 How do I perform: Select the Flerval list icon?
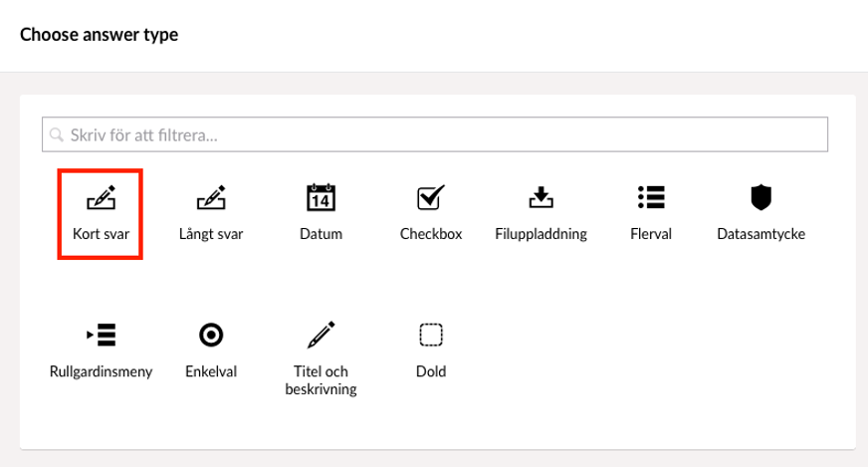click(651, 197)
